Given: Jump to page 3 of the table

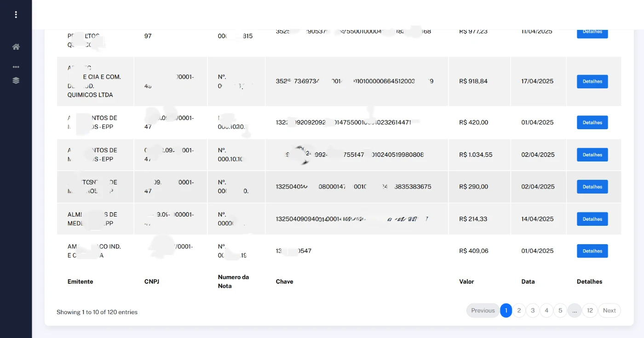Looking at the screenshot, I should tap(533, 311).
